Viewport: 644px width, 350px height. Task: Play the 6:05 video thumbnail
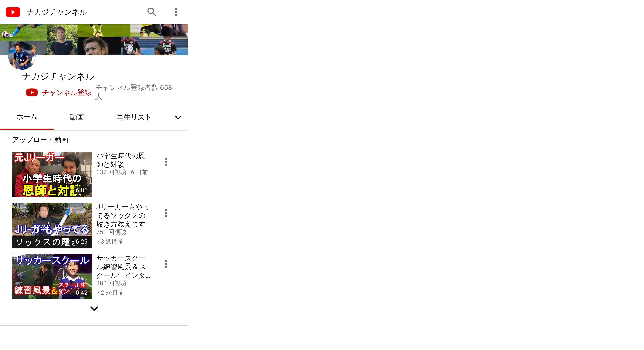52,174
